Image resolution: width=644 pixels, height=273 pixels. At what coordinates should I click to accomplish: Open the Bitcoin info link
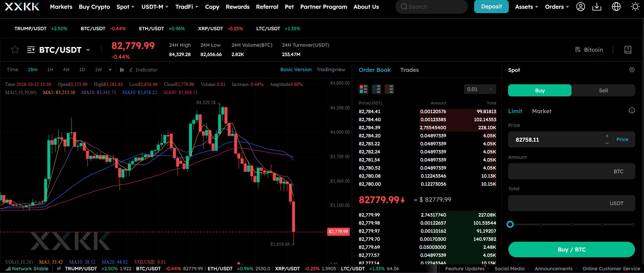589,50
